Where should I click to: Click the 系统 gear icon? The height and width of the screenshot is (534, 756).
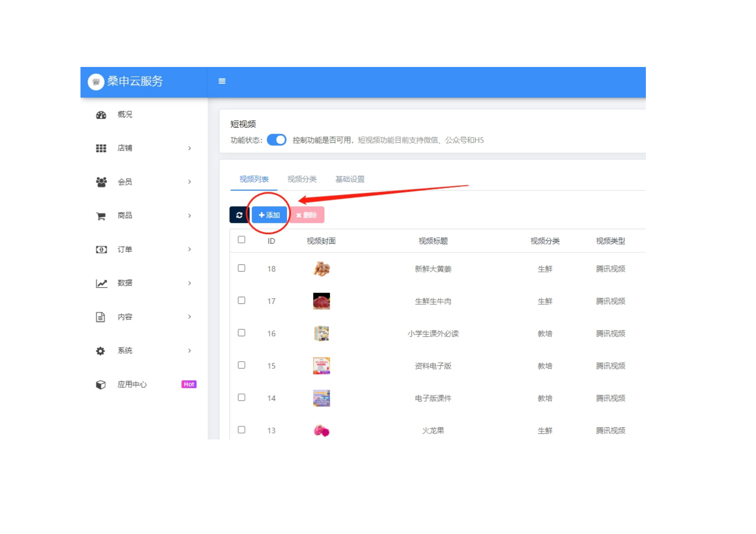pos(100,351)
